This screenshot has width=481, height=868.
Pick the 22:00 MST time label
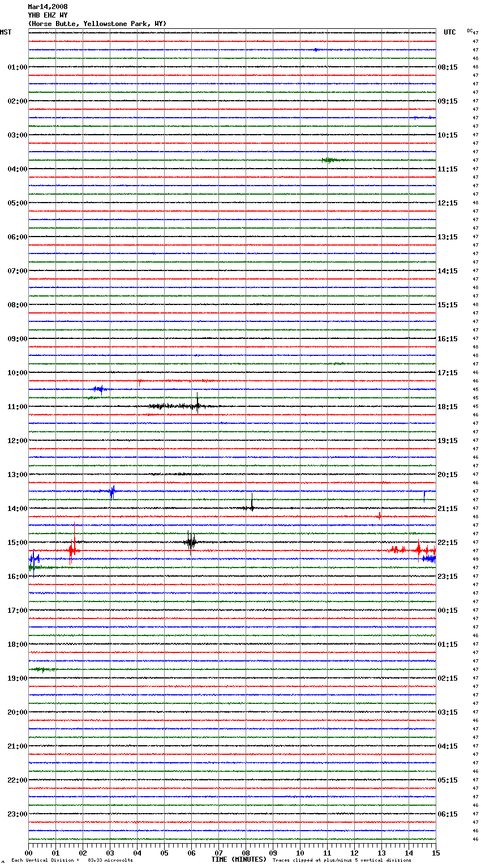click(x=18, y=780)
